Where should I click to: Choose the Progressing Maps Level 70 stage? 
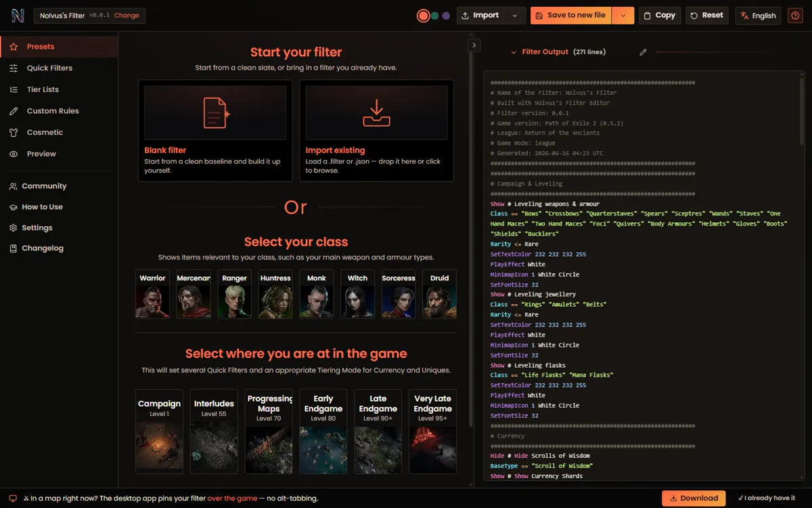[x=269, y=431]
